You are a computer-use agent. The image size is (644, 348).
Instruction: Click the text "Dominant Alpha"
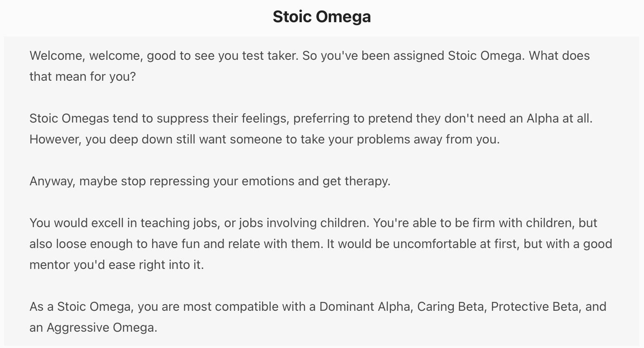pyautogui.click(x=364, y=307)
